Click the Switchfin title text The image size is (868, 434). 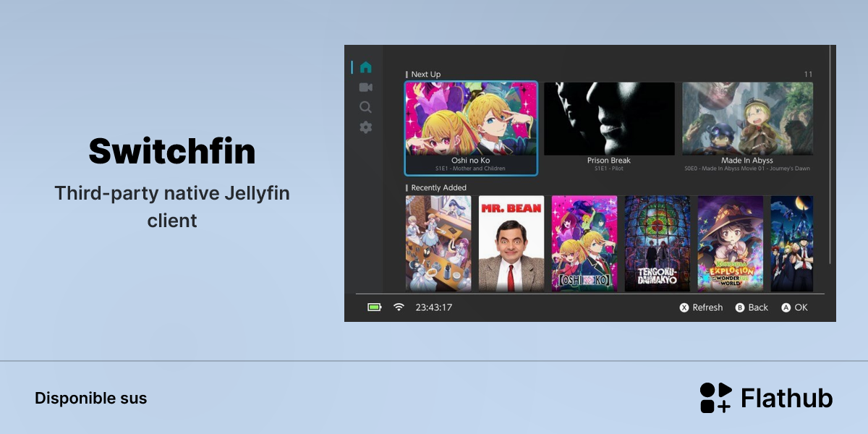(x=172, y=151)
